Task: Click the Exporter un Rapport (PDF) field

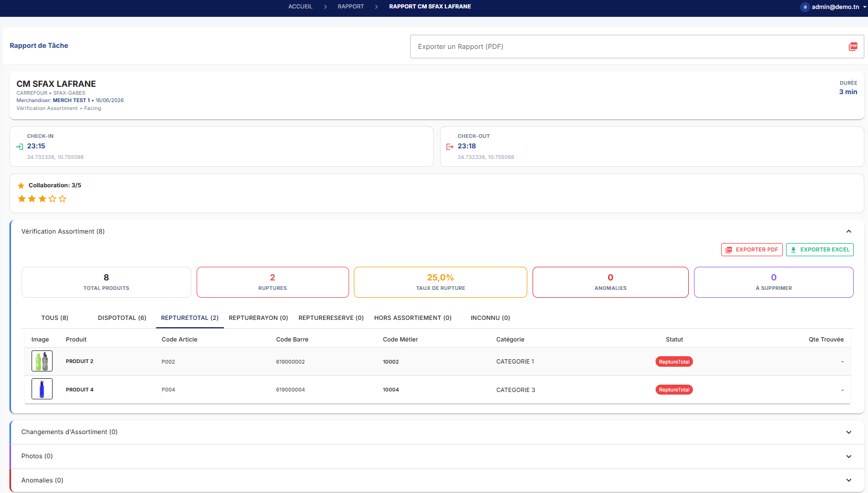Action: click(637, 47)
